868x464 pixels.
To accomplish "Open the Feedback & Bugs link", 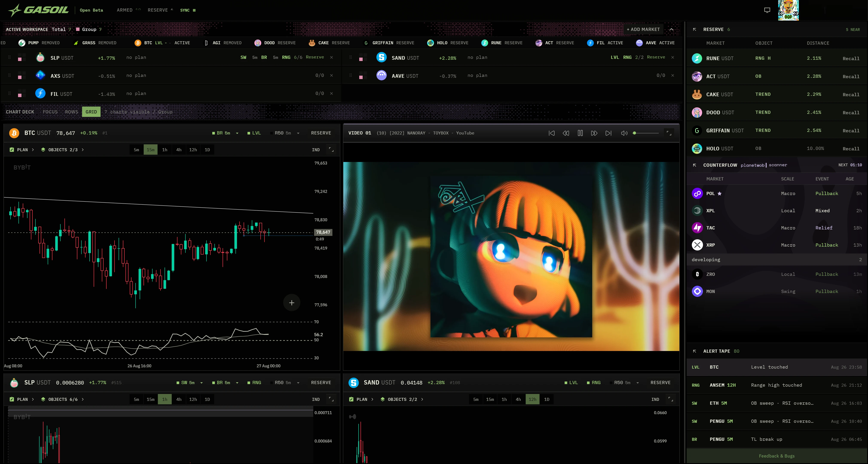I will (x=776, y=456).
